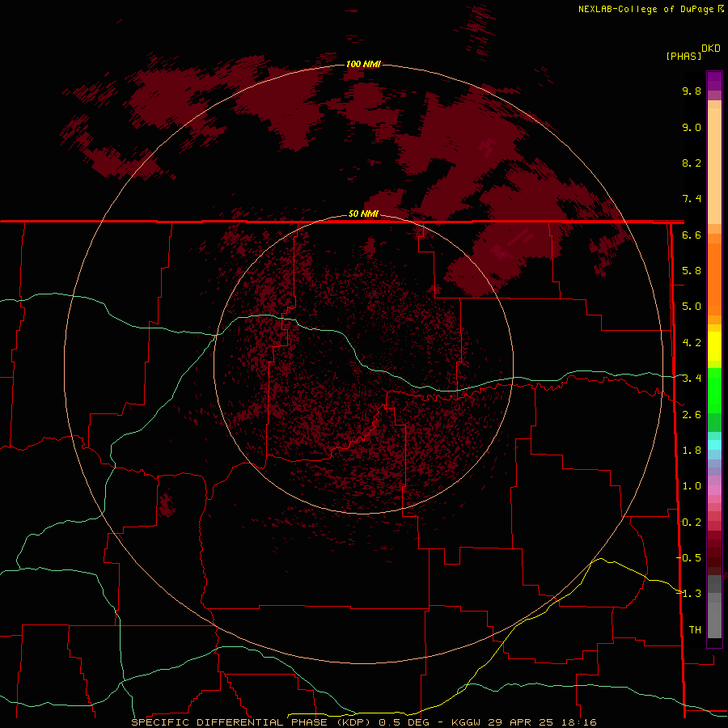728x728 pixels.
Task: Click the KGGW station identifier in the footer
Action: pyautogui.click(x=466, y=722)
